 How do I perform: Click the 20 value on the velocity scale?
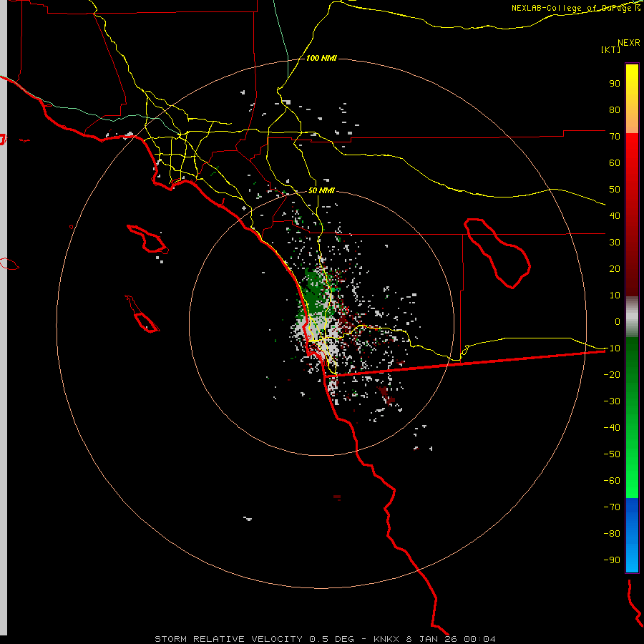[x=615, y=269]
